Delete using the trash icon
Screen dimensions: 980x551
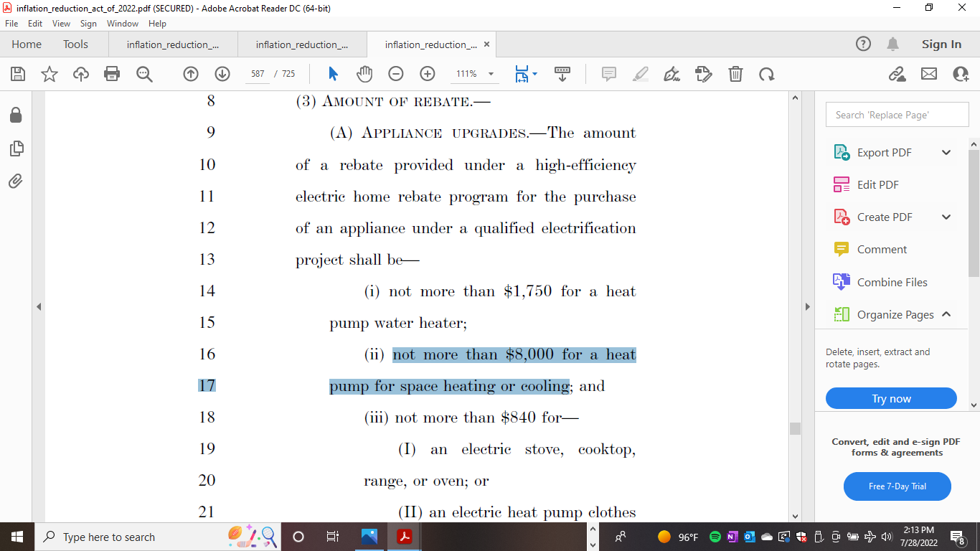735,74
